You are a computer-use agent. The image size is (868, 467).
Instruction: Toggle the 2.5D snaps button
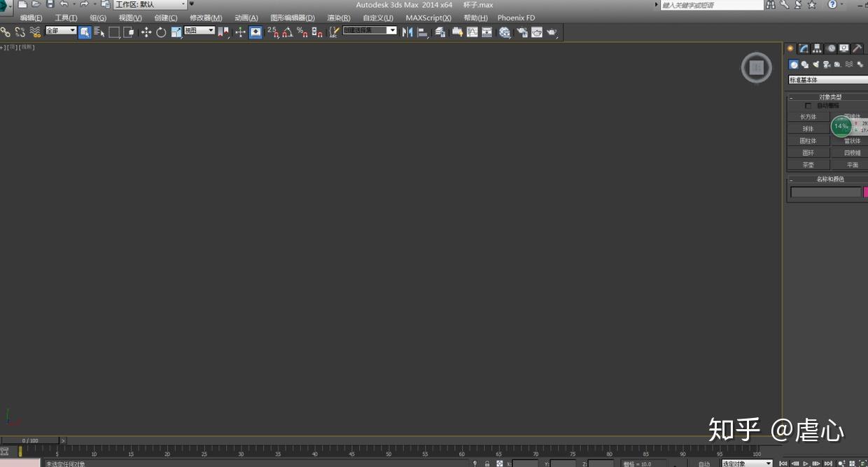(272, 32)
